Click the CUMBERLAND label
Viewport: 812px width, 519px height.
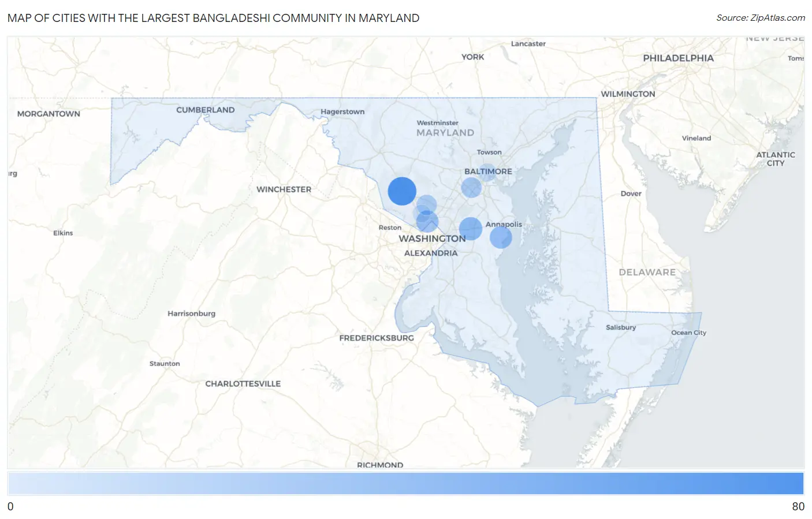[x=206, y=110]
